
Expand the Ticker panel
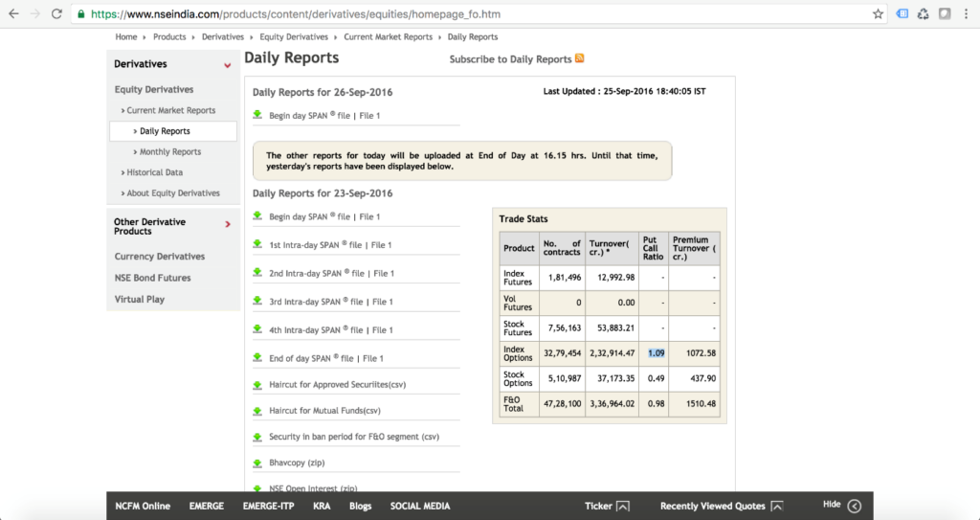(622, 506)
